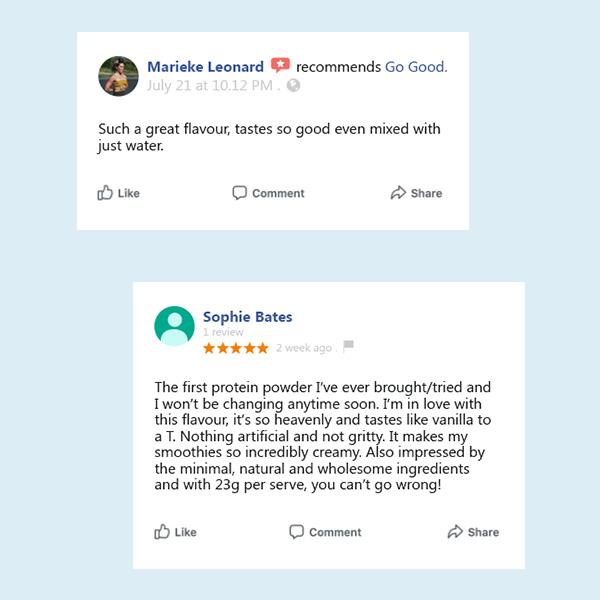This screenshot has height=600, width=600.
Task: Click the '1 review' text under Sophie Bates
Action: (x=223, y=332)
